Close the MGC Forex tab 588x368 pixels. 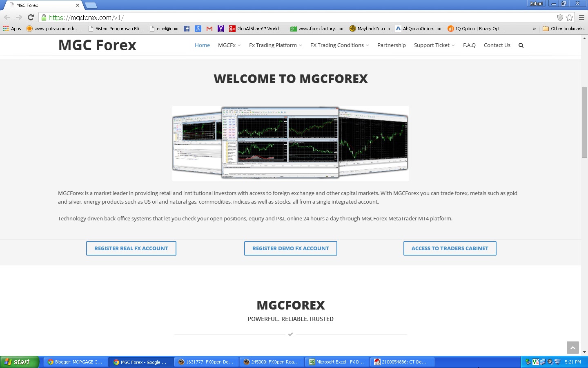pos(78,5)
